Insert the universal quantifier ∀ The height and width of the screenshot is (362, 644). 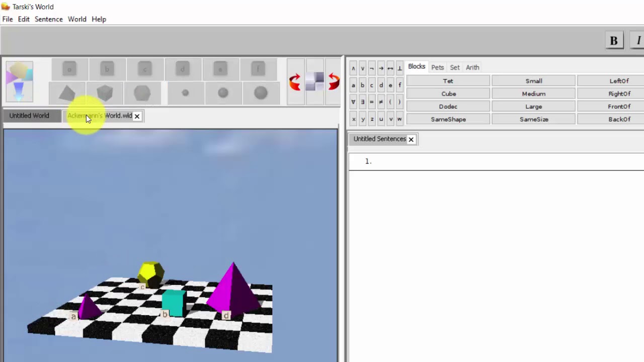tap(353, 102)
